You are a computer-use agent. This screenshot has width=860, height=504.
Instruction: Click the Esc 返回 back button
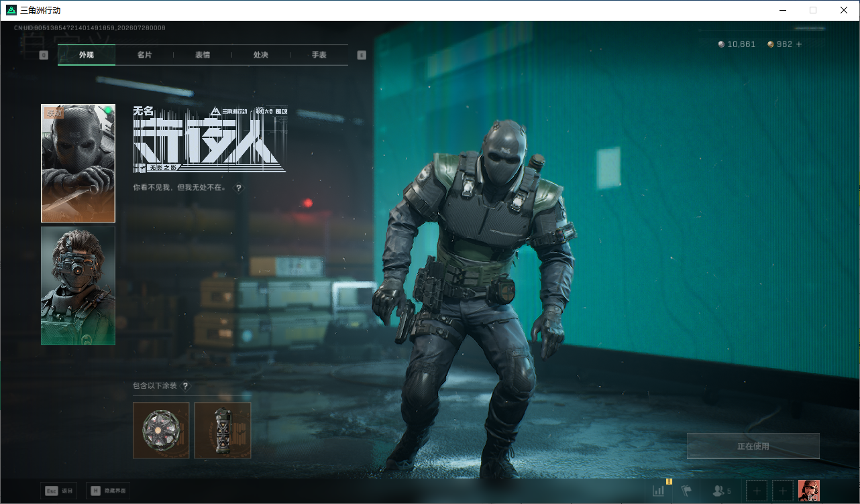click(58, 491)
